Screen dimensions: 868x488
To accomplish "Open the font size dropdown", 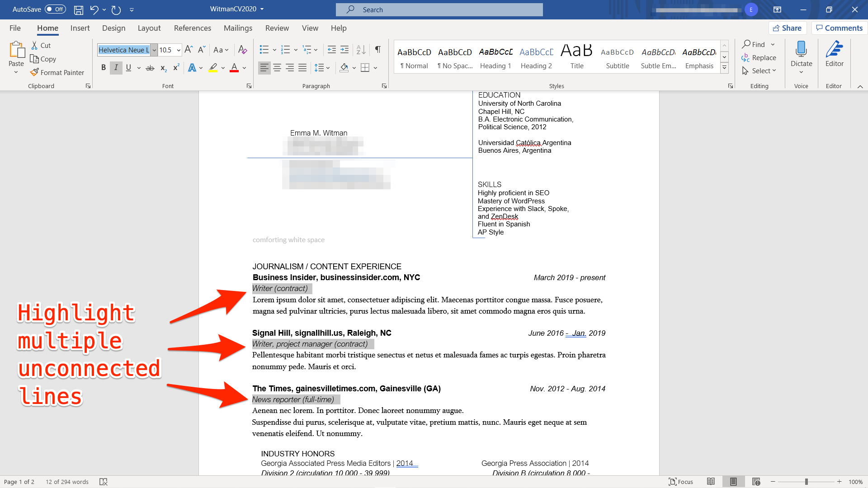I will click(179, 49).
